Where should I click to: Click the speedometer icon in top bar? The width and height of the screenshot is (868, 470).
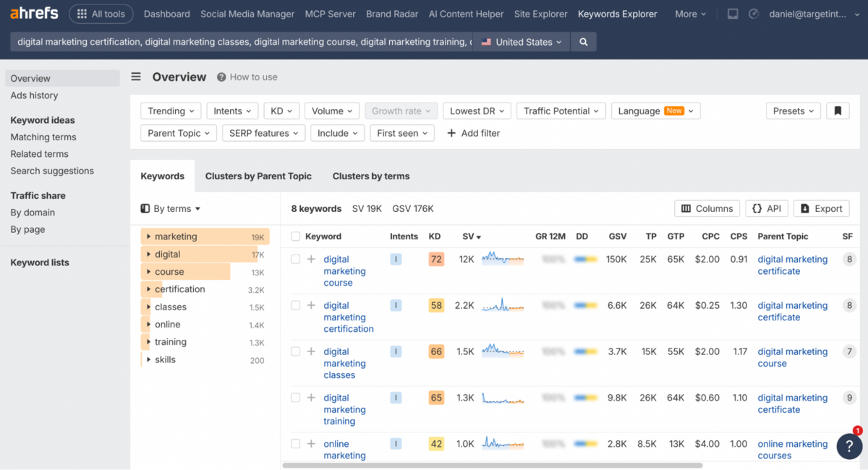[754, 14]
